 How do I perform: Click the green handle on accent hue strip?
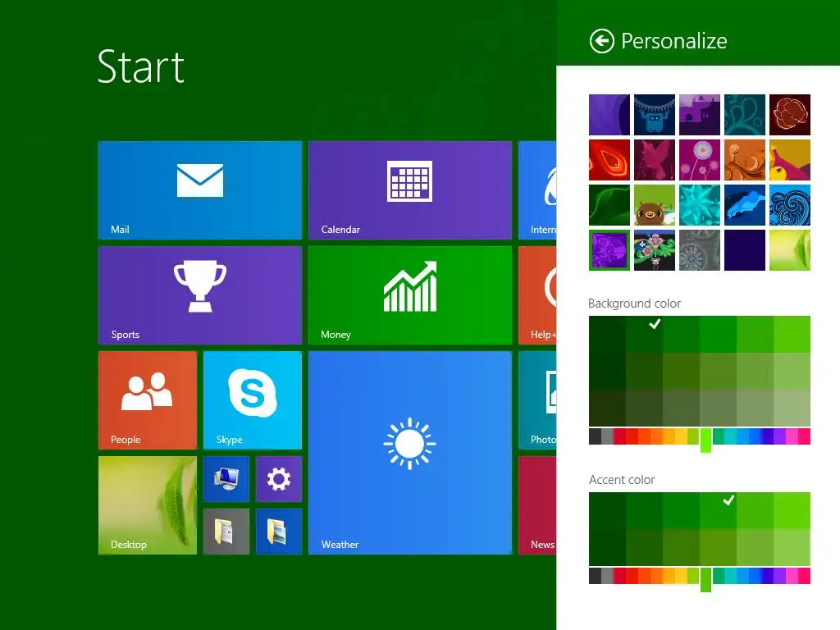pos(705,580)
